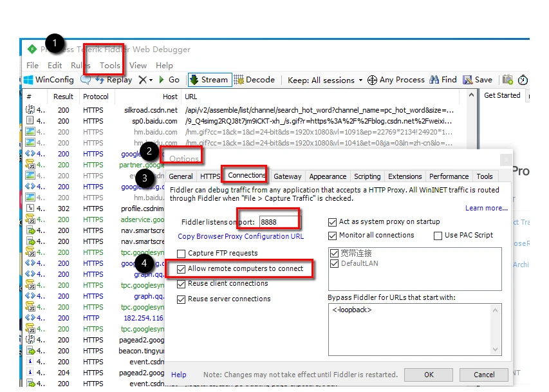The width and height of the screenshot is (549, 392).
Task: Click the timer clock toolbar icon
Action: point(523,80)
